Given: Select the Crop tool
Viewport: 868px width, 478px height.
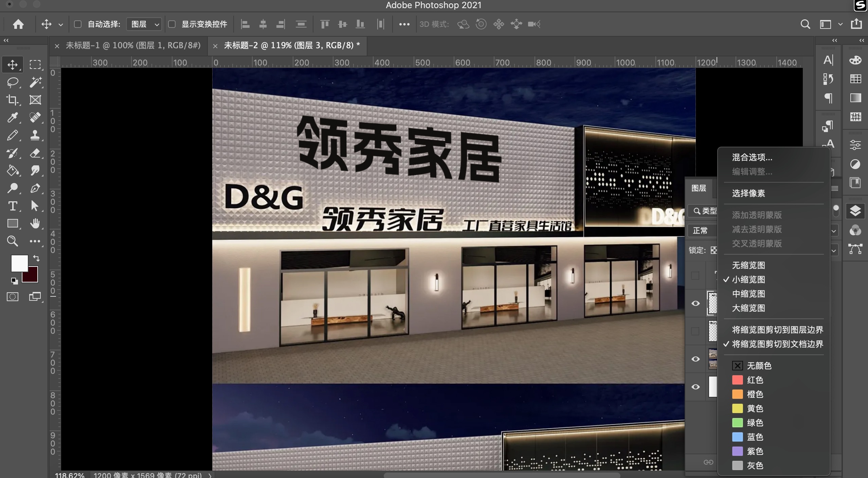Looking at the screenshot, I should (13, 100).
